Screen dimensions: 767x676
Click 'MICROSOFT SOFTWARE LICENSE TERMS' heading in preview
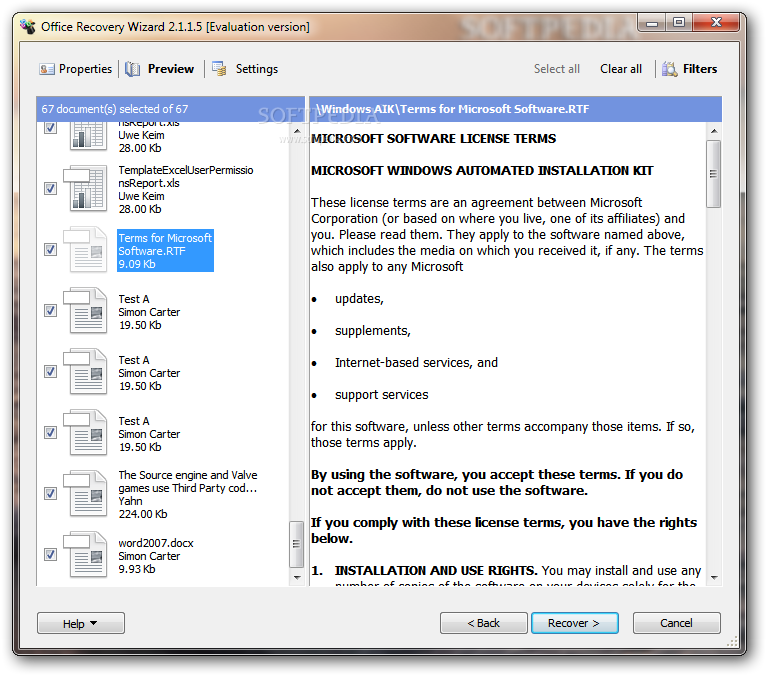click(433, 138)
